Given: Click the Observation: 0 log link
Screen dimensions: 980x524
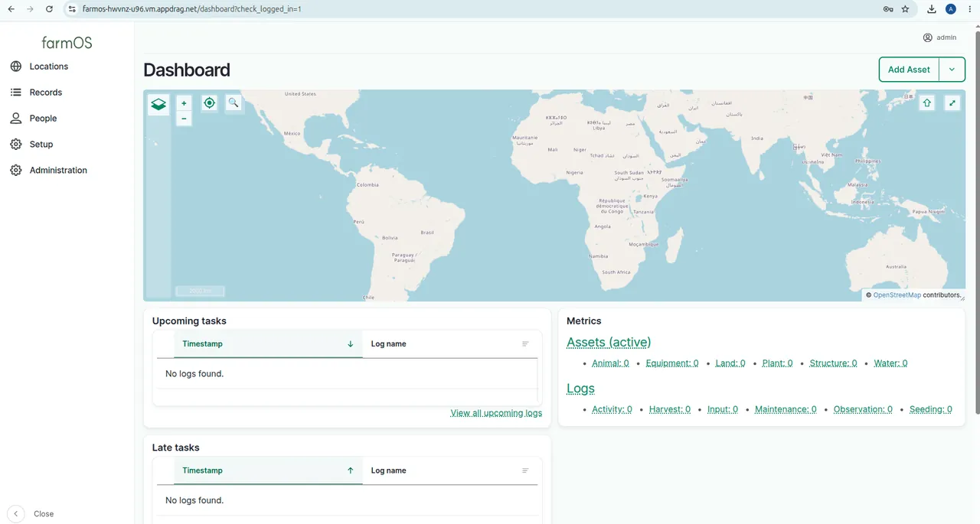Looking at the screenshot, I should click(863, 409).
